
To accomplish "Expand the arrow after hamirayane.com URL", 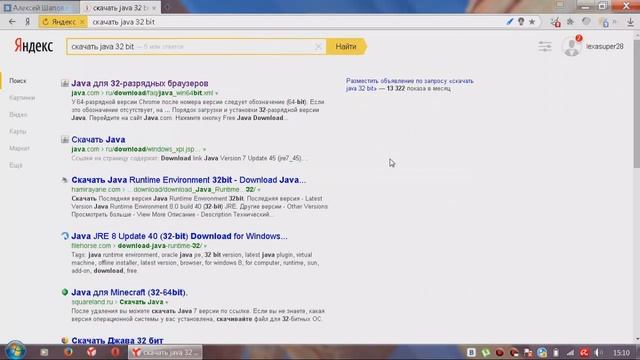I will [258, 190].
